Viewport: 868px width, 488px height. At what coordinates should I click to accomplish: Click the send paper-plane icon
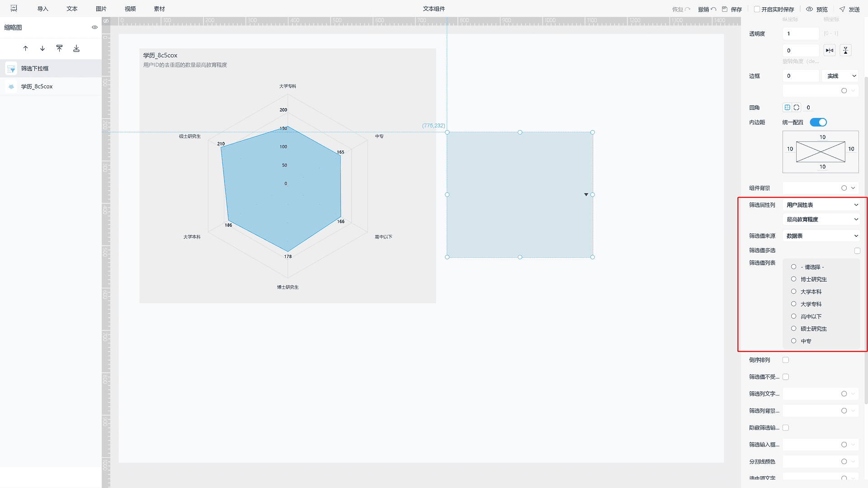[x=842, y=9]
